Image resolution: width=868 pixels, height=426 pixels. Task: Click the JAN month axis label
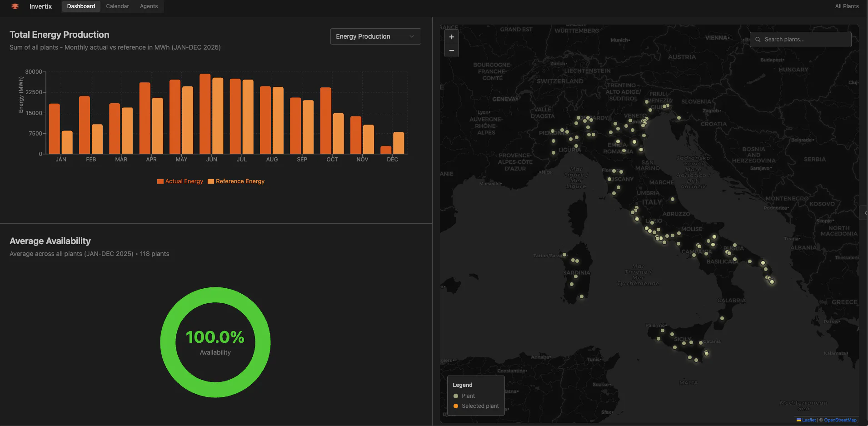pos(61,160)
